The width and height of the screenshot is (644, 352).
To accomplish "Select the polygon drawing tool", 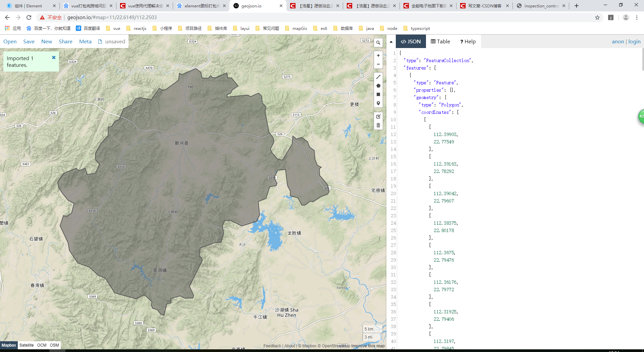I will coord(378,85).
